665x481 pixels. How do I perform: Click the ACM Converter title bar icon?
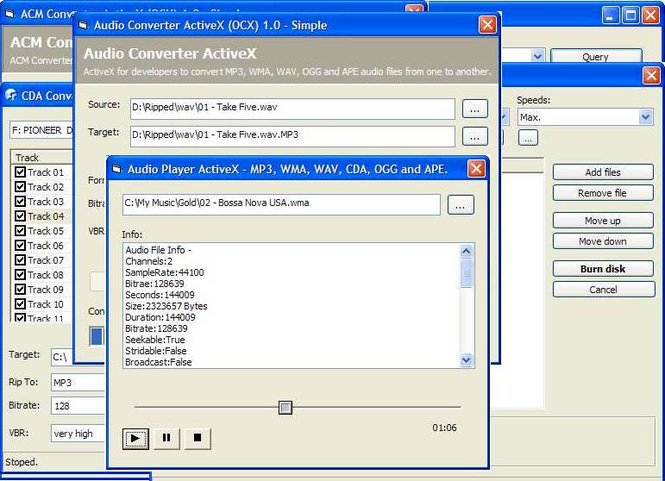pos(10,14)
